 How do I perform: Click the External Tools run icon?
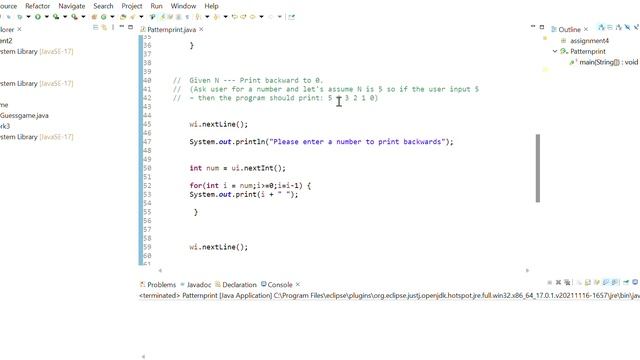tap(74, 17)
